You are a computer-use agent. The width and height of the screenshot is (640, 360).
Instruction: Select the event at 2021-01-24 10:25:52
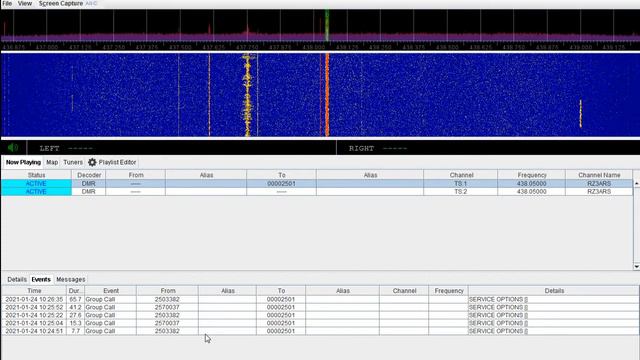(320, 307)
